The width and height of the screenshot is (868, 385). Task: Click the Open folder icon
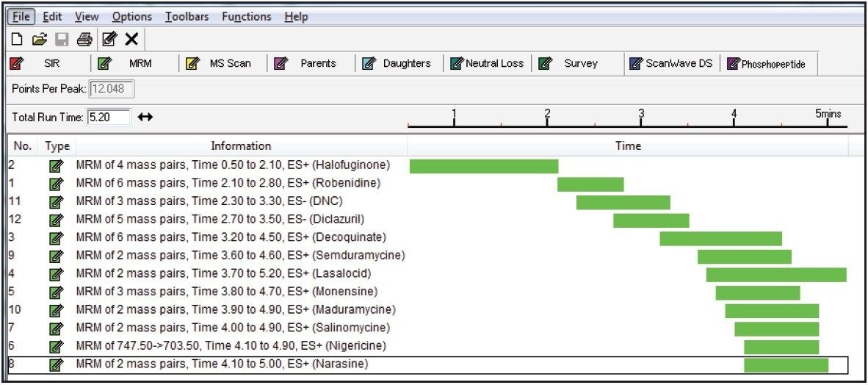38,40
